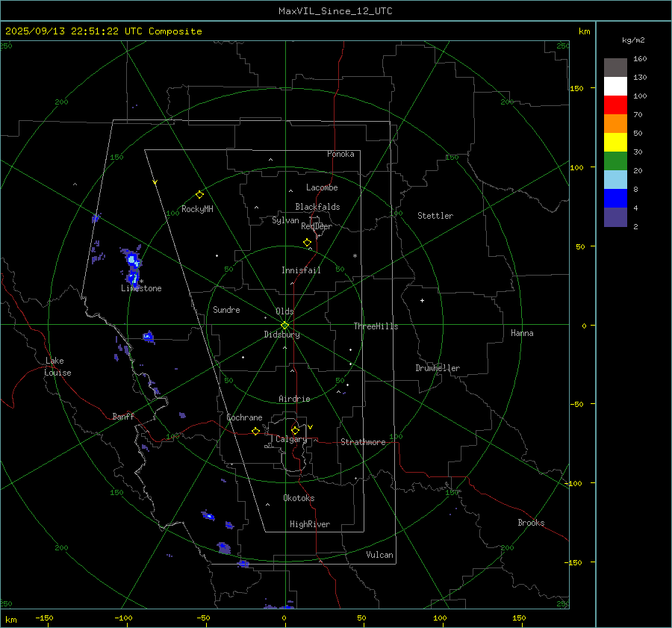This screenshot has height=628, width=672.
Task: Click the white 100-130 legend swatch
Action: click(x=615, y=86)
